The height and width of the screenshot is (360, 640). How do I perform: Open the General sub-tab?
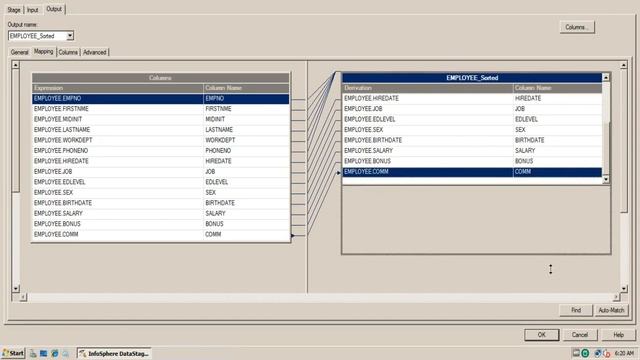click(x=20, y=52)
